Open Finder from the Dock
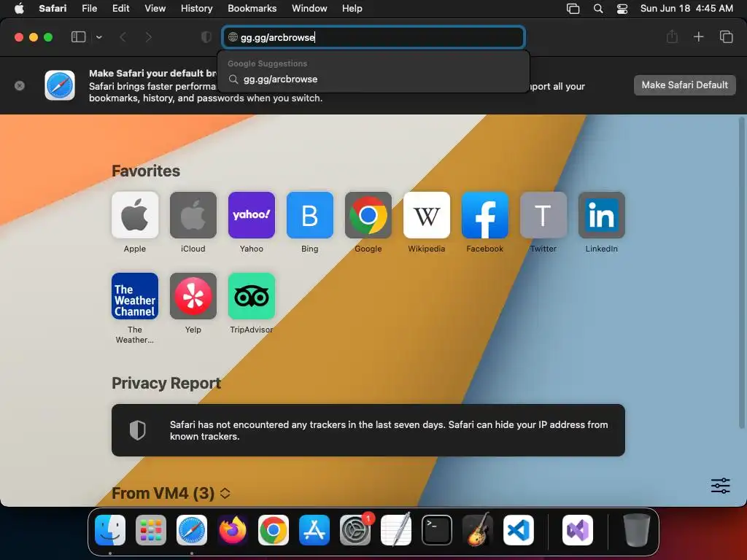 pyautogui.click(x=110, y=530)
